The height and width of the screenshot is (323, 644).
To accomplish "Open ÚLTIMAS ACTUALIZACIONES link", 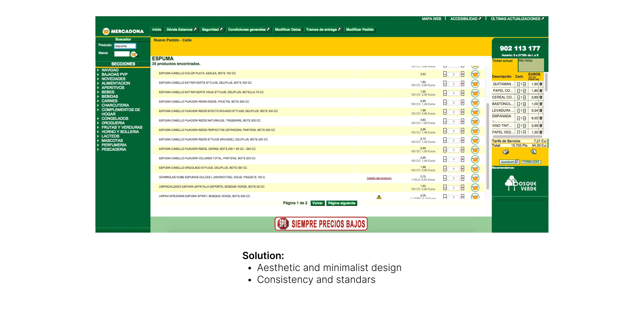I will [517, 19].
